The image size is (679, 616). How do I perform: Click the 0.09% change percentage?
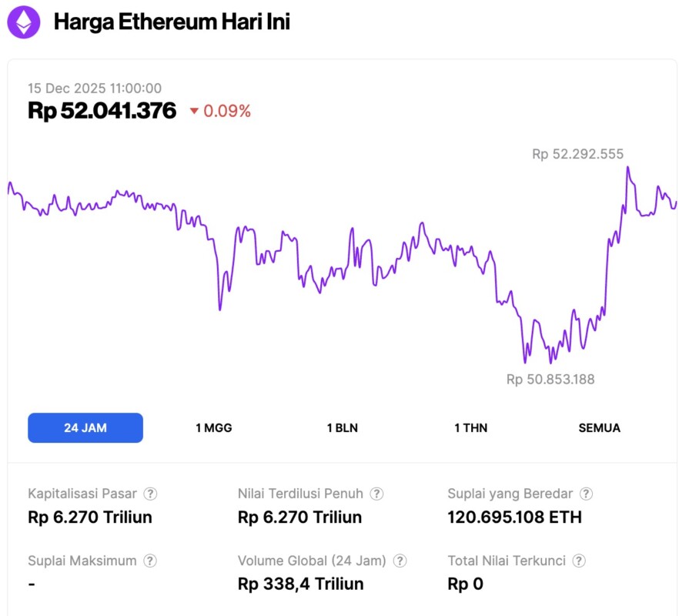coord(227,112)
